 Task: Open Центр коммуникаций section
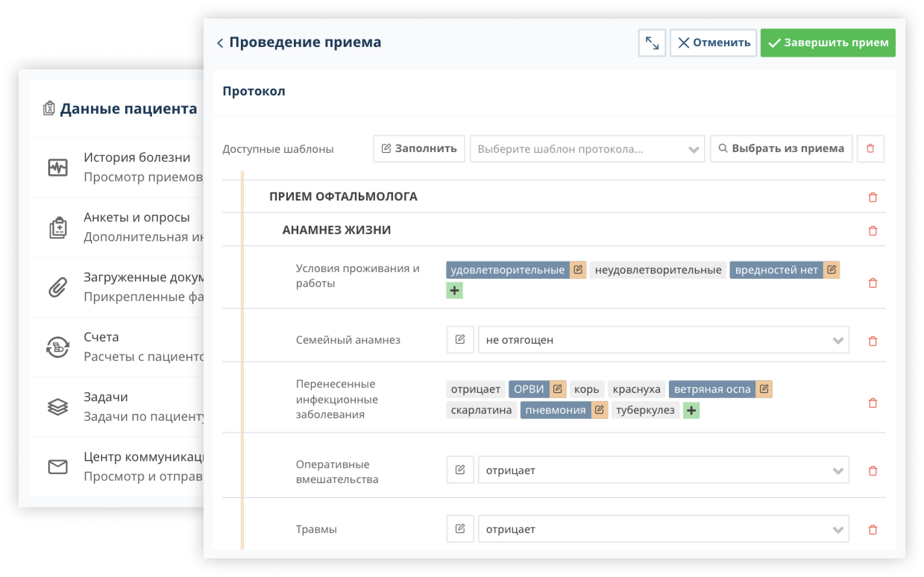click(117, 467)
